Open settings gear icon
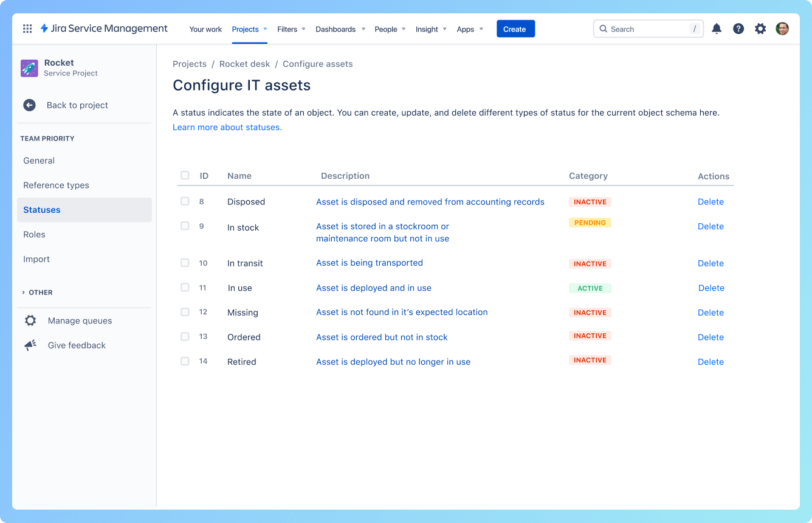Image resolution: width=812 pixels, height=523 pixels. 760,29
